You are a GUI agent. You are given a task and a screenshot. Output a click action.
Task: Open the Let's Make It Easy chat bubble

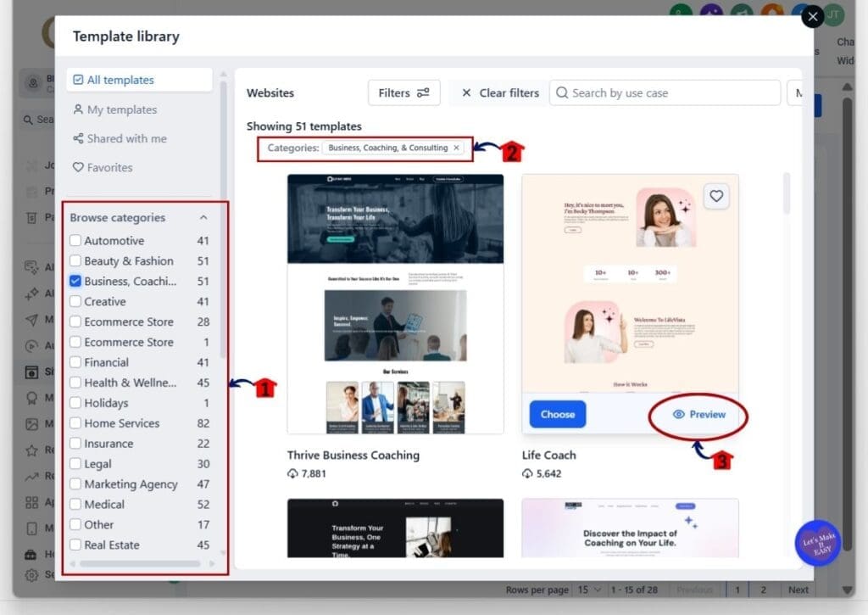(818, 543)
